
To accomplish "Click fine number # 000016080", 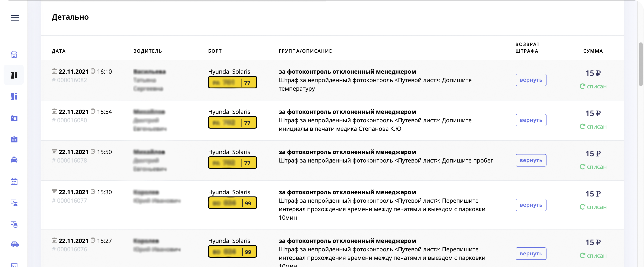I will pos(69,120).
